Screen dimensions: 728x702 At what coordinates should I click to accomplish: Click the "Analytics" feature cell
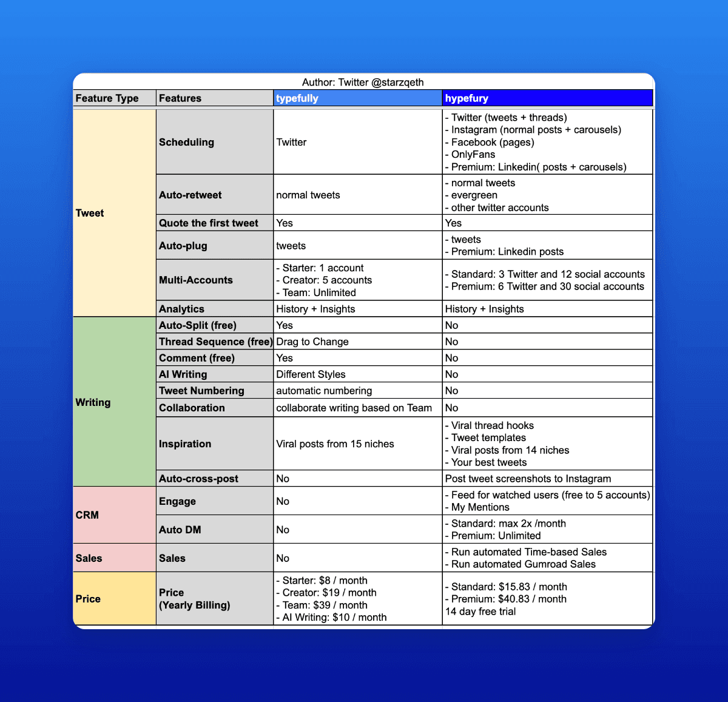coord(215,309)
